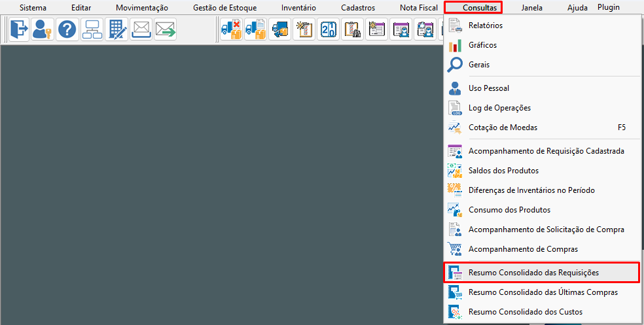Image resolution: width=644 pixels, height=325 pixels.
Task: Click envelope with green arrow icon
Action: pyautogui.click(x=166, y=29)
